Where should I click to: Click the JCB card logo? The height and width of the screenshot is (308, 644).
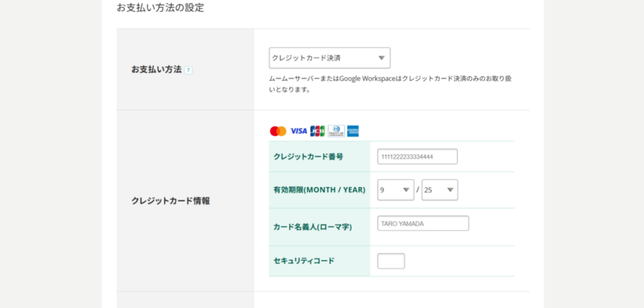tap(318, 131)
